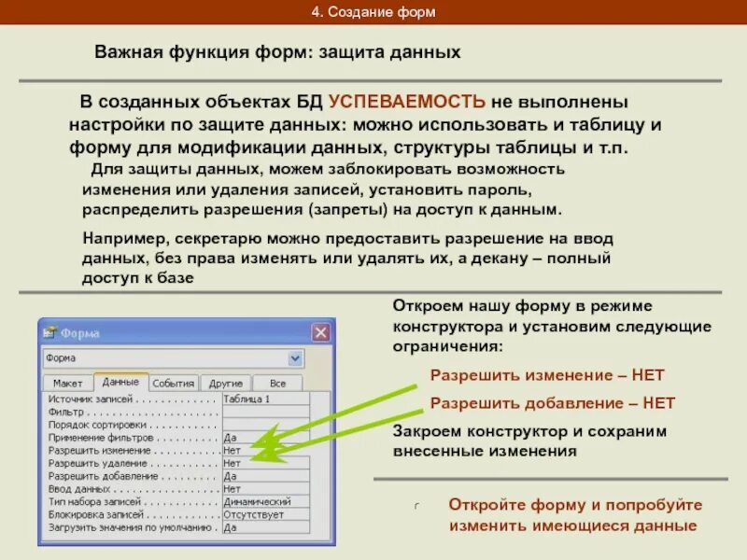The height and width of the screenshot is (560, 747).
Task: Switch to the Все tab
Action: (x=277, y=384)
